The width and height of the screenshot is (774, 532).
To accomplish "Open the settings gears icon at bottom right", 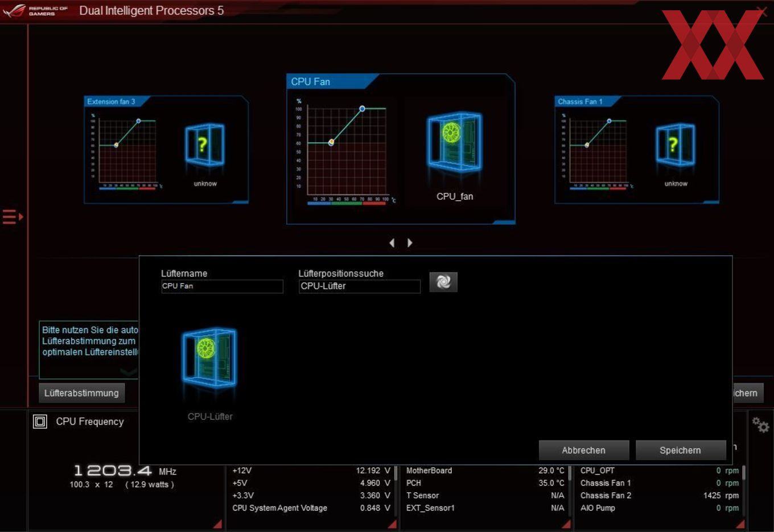I will [760, 424].
